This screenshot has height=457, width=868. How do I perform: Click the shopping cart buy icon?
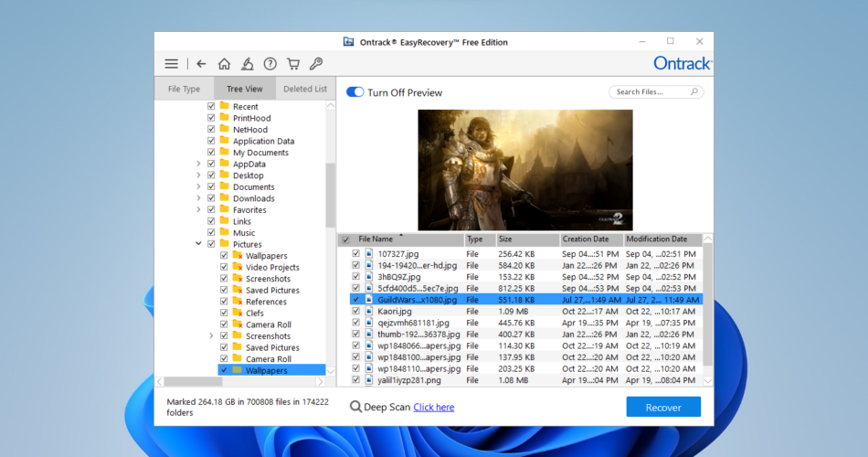tap(293, 64)
